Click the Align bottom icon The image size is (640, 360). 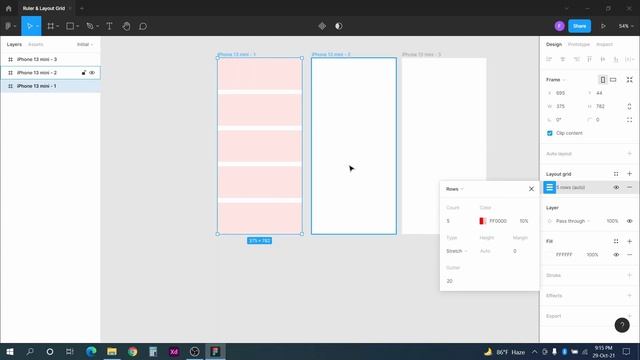click(616, 59)
